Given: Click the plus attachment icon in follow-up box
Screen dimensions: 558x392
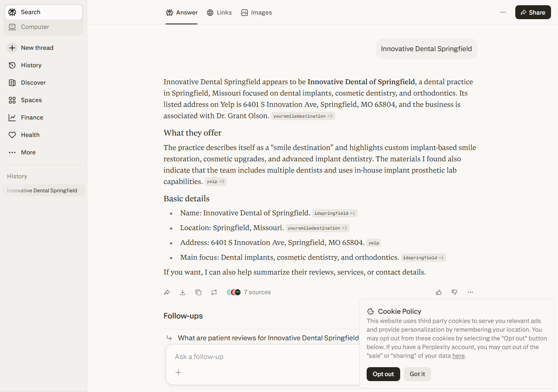Looking at the screenshot, I should 178,372.
